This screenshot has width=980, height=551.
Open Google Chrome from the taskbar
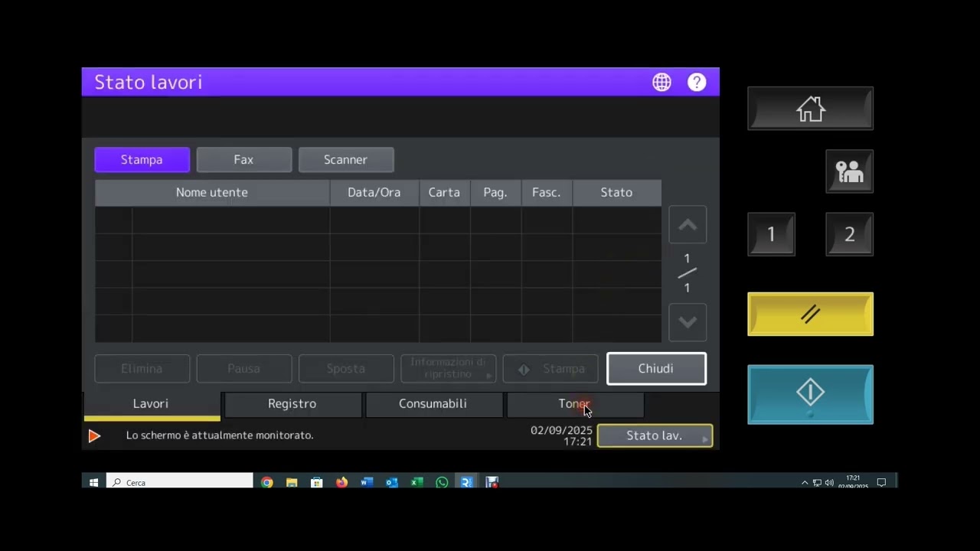[266, 482]
